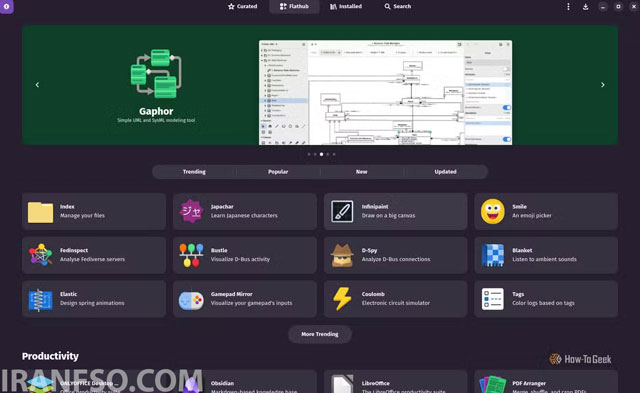This screenshot has width=640, height=393.
Task: Open the LibreOffice app name
Action: [376, 383]
